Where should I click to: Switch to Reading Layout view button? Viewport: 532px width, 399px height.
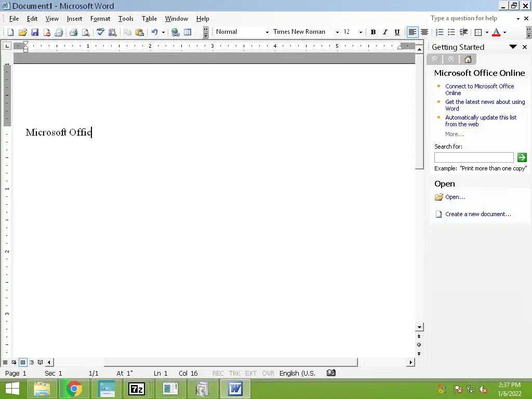tap(41, 362)
